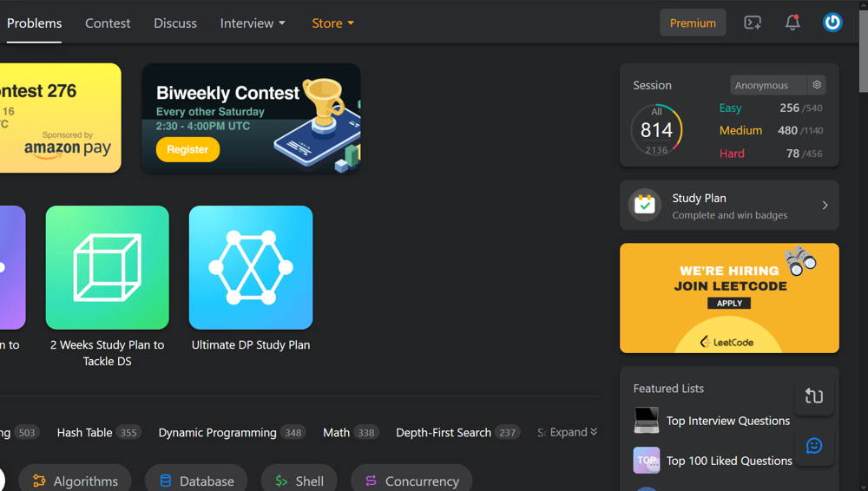This screenshot has width=868, height=491.
Task: Click APPLY on the hiring banner
Action: pyautogui.click(x=729, y=304)
